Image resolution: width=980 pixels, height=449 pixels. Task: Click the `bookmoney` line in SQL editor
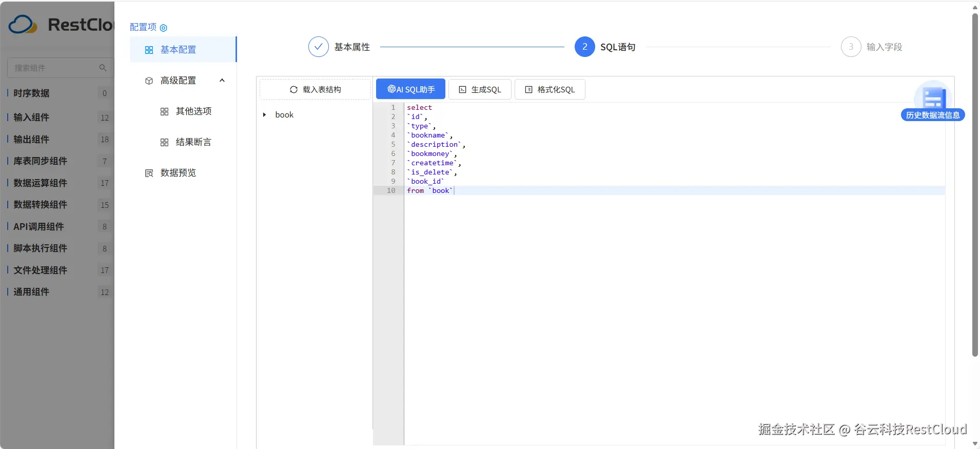[432, 153]
